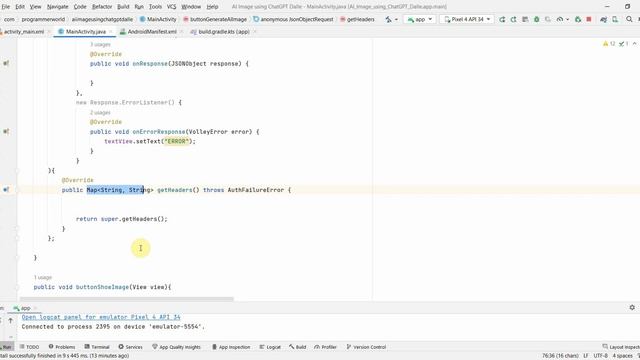Click the rerun app icon in toolbar
Screen dimensions: 640x360
(502, 19)
